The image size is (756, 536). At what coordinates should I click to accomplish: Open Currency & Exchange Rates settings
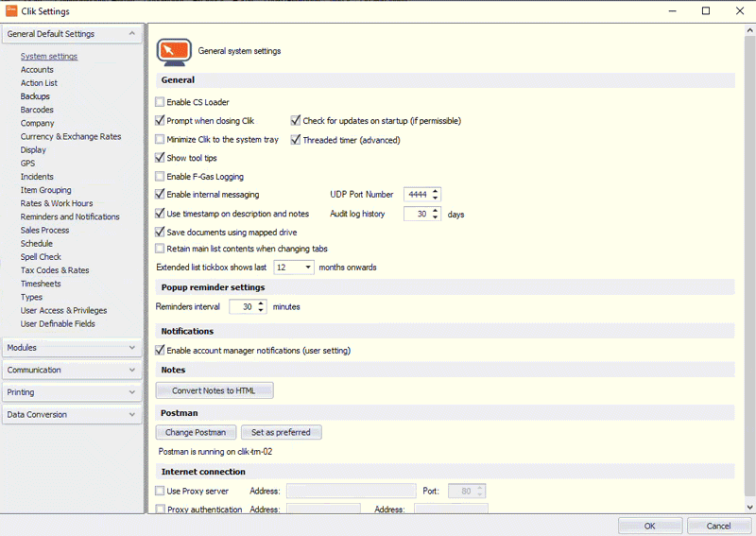tap(70, 136)
